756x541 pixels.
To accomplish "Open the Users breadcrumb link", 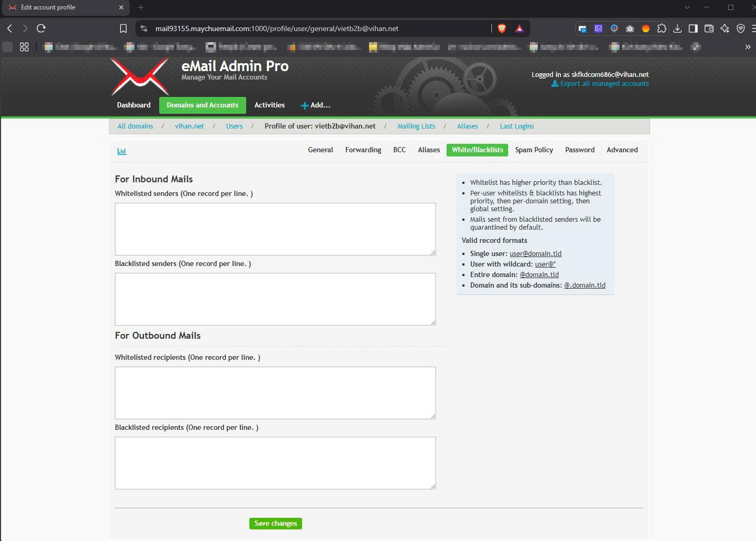I will 235,126.
